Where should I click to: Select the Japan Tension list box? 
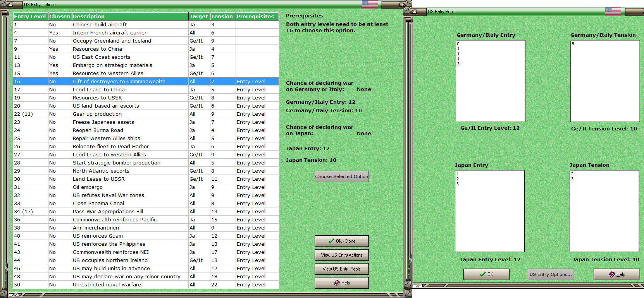coord(604,211)
